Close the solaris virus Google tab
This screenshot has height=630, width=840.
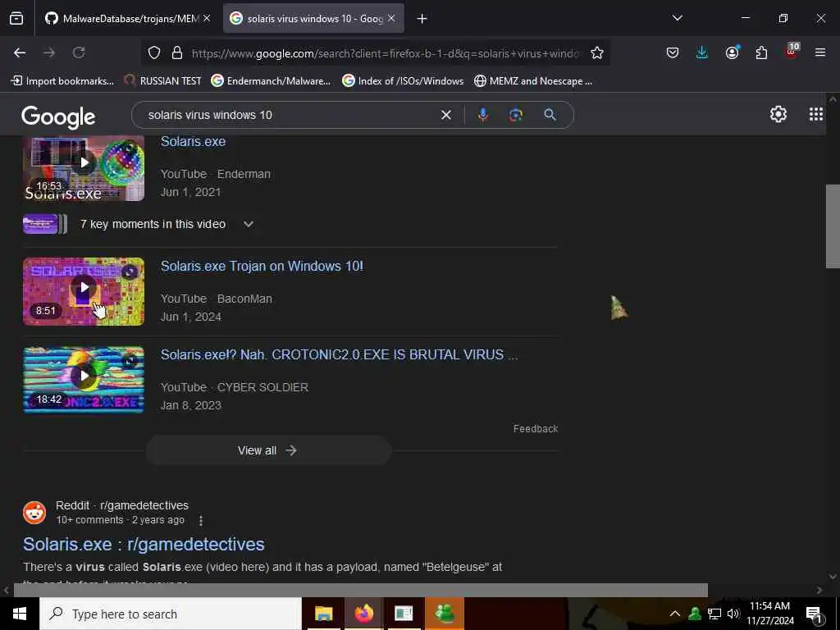pos(391,19)
